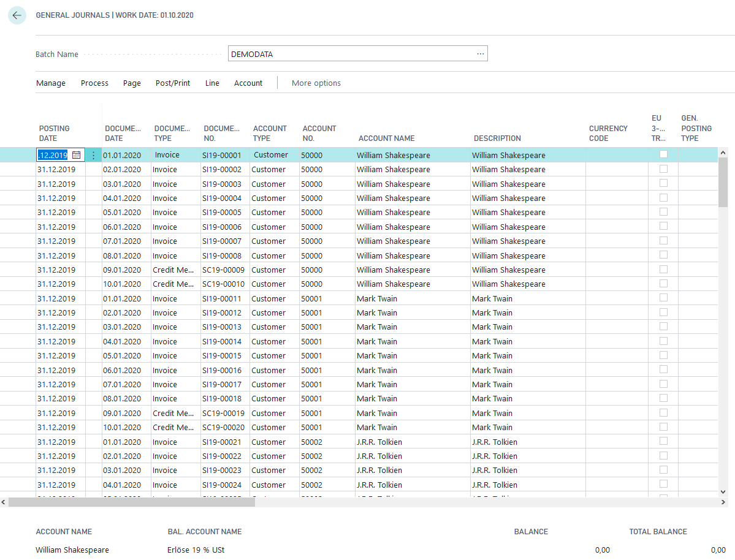Screen dimensions: 735x560
Task: Enable EU 3-party checkbox for SI19-00021 row
Action: (663, 441)
